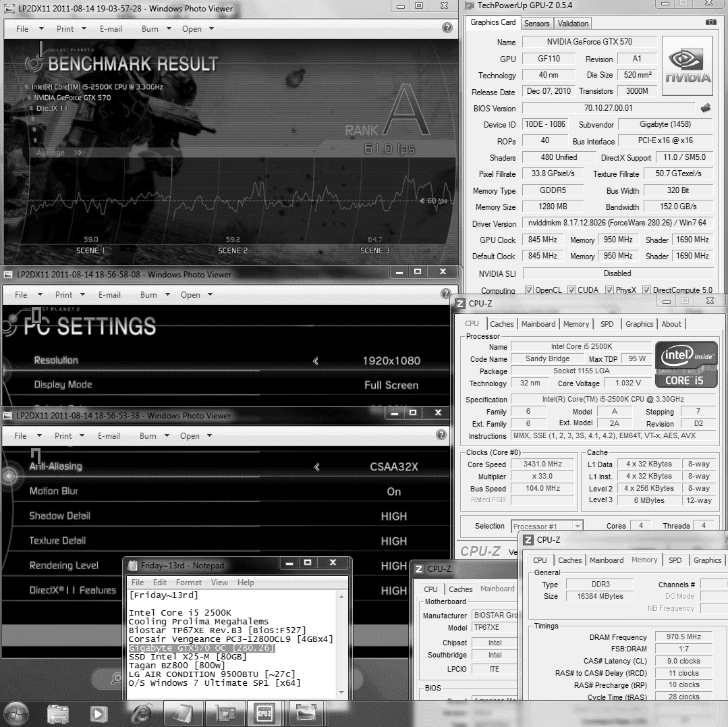Click CPU-Z Memory window title icon
728x727 pixels.
pos(528,540)
